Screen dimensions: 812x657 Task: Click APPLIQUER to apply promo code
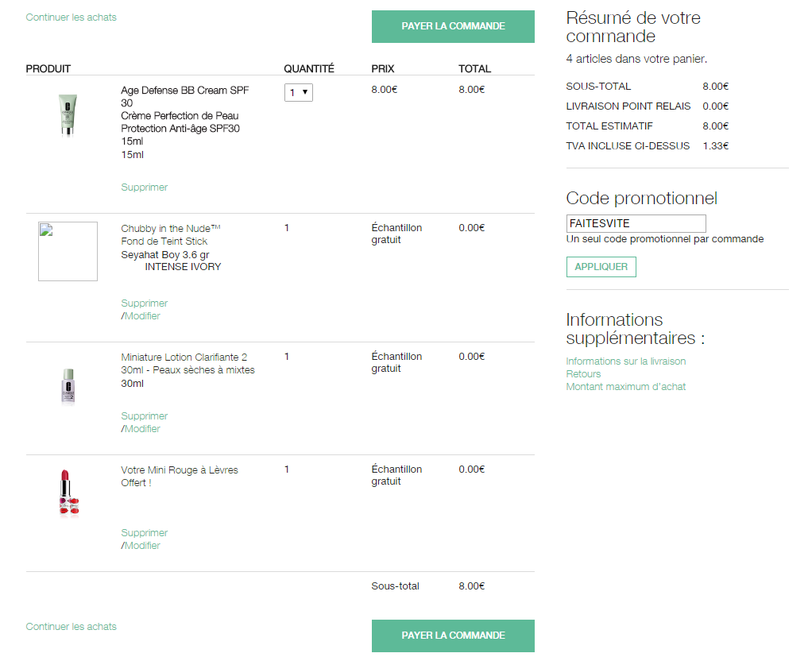click(x=601, y=267)
